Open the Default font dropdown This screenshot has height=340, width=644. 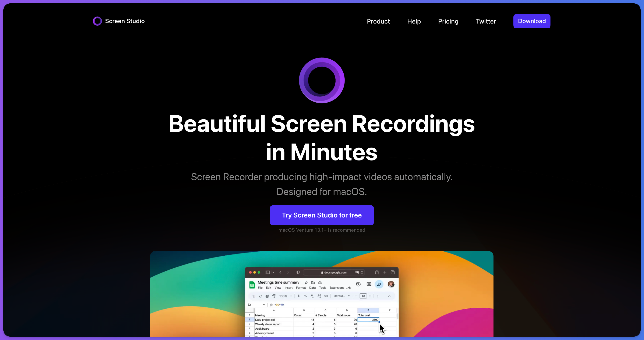(342, 296)
